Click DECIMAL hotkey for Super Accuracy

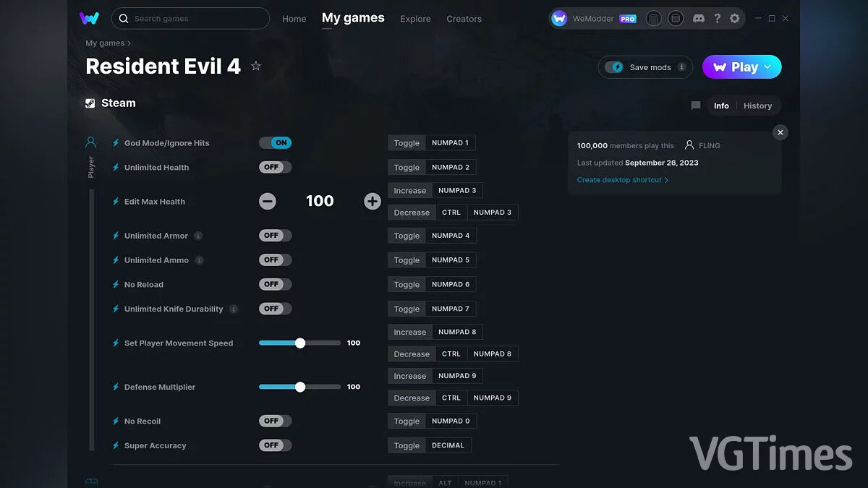[x=448, y=445]
